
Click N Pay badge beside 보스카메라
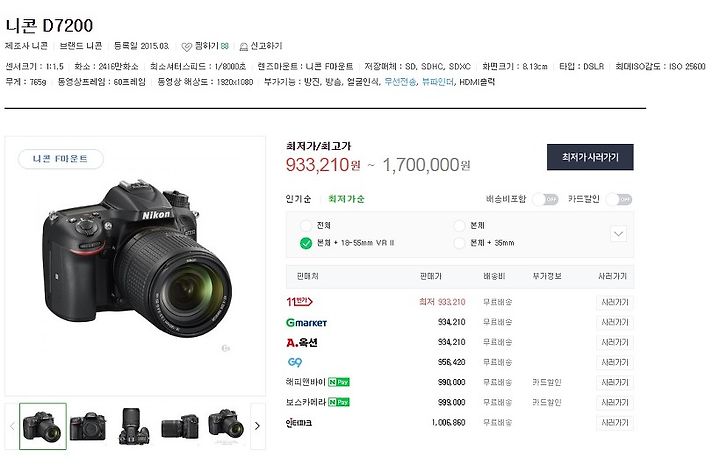(x=339, y=402)
